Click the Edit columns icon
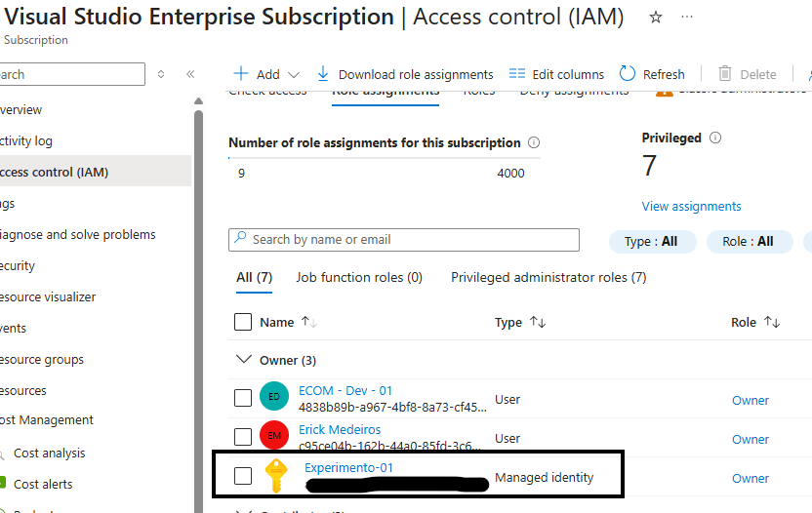The height and width of the screenshot is (513, 812). [517, 74]
